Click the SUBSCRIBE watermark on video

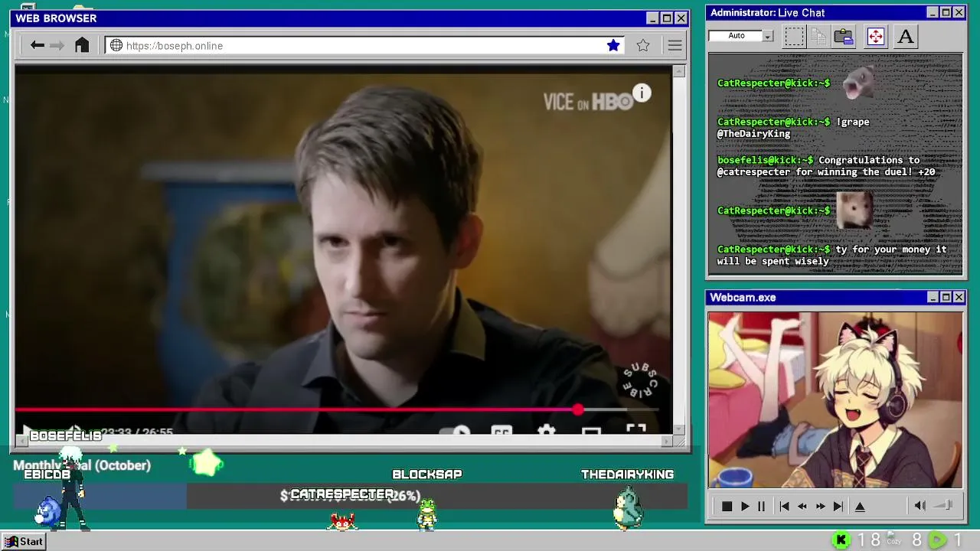click(x=640, y=380)
